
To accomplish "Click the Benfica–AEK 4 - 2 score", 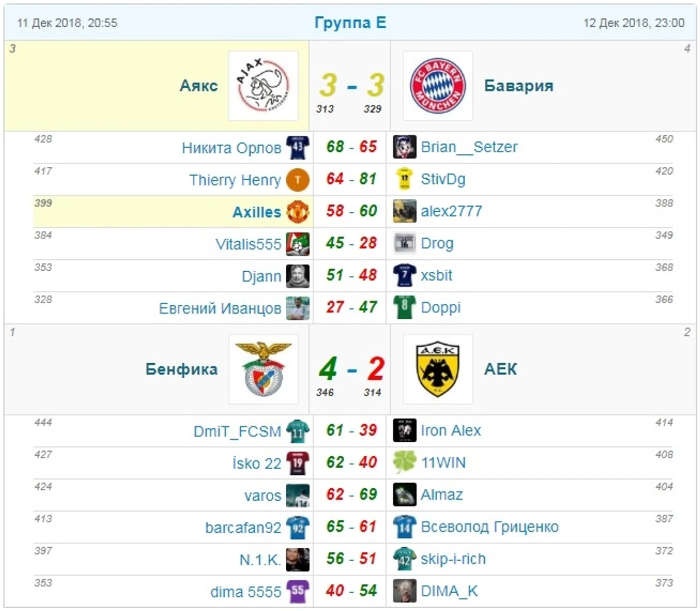I will click(x=351, y=369).
